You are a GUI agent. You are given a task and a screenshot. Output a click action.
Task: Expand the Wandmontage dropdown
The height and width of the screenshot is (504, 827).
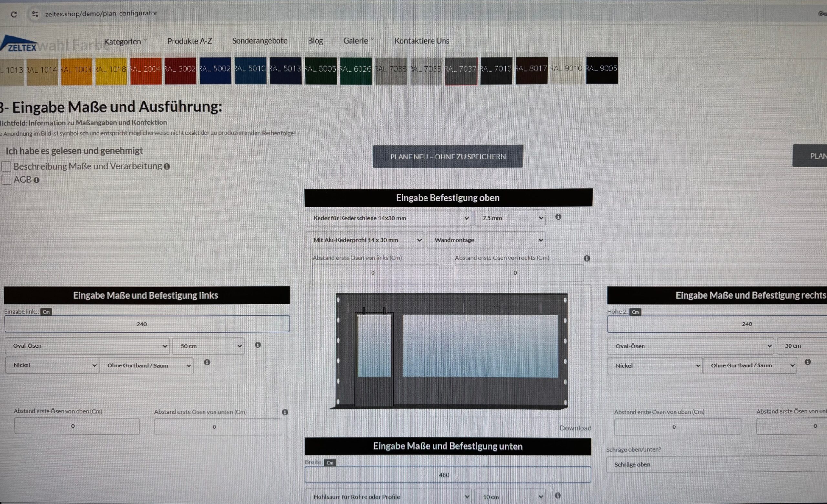pyautogui.click(x=486, y=240)
